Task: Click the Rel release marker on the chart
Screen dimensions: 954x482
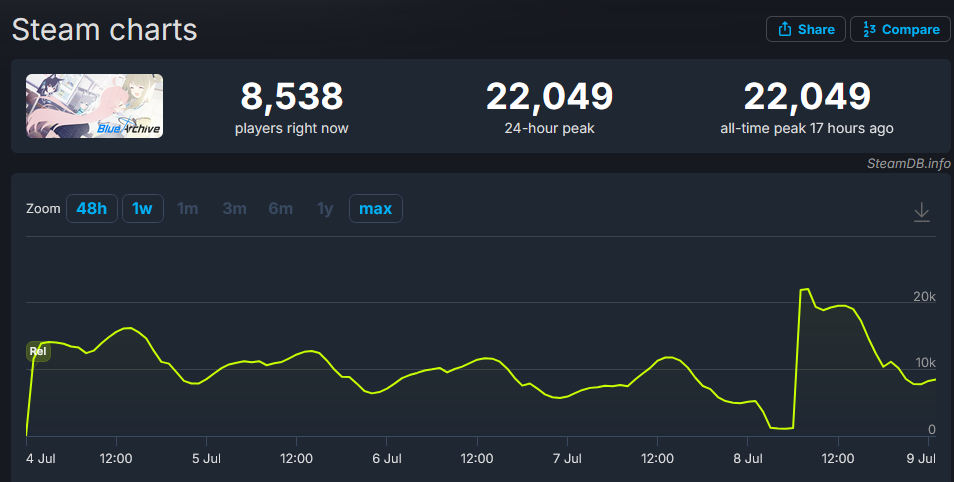Action: point(38,351)
